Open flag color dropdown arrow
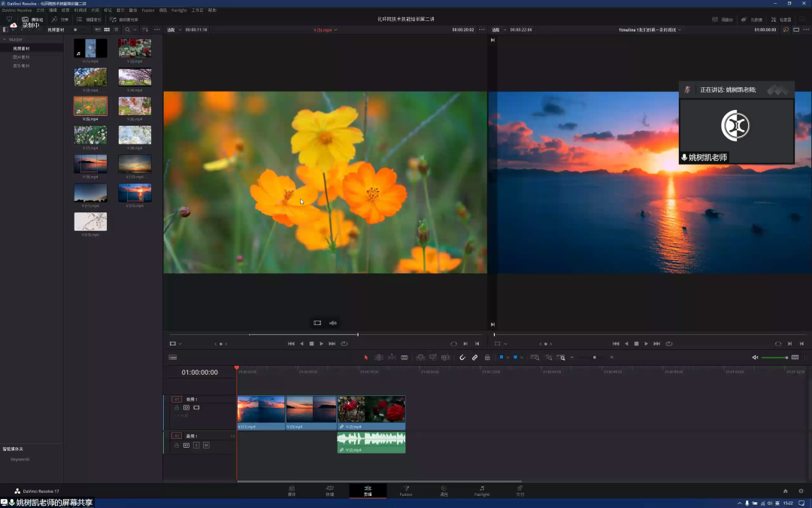The height and width of the screenshot is (508, 812). point(507,357)
